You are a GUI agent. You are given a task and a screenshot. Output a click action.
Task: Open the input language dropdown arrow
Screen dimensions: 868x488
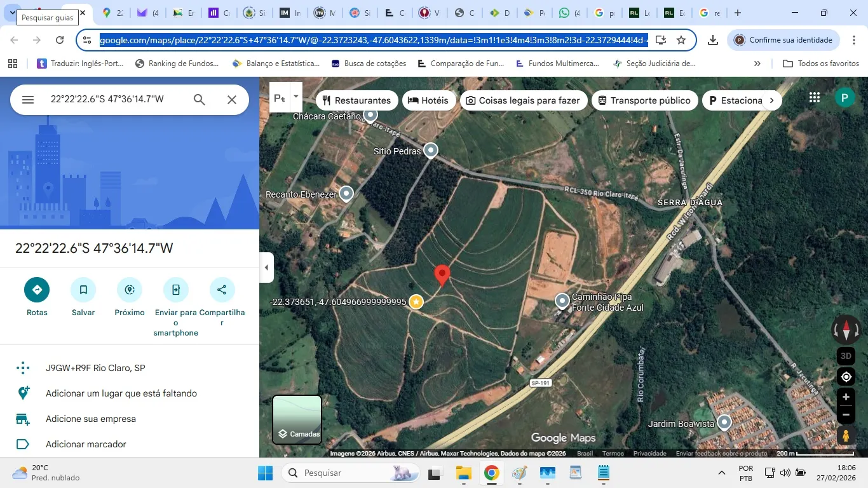(295, 97)
